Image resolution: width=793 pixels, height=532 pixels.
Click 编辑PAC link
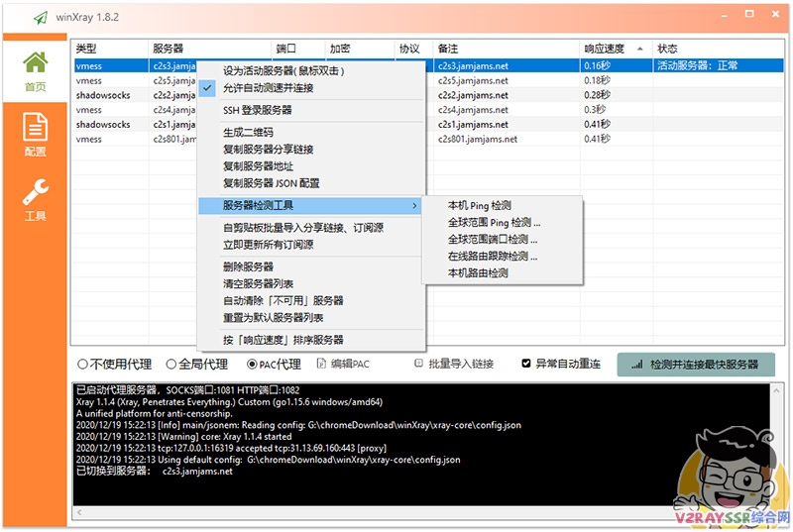coord(350,364)
